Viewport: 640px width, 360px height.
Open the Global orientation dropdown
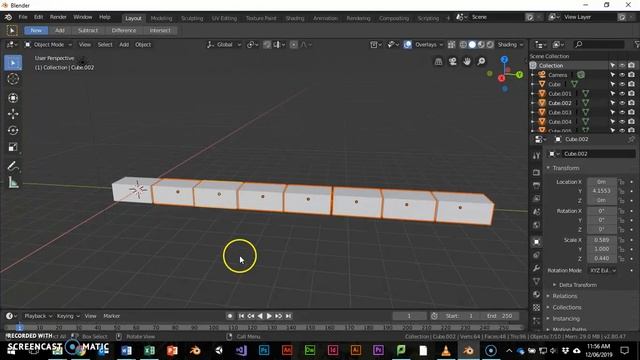coord(224,44)
